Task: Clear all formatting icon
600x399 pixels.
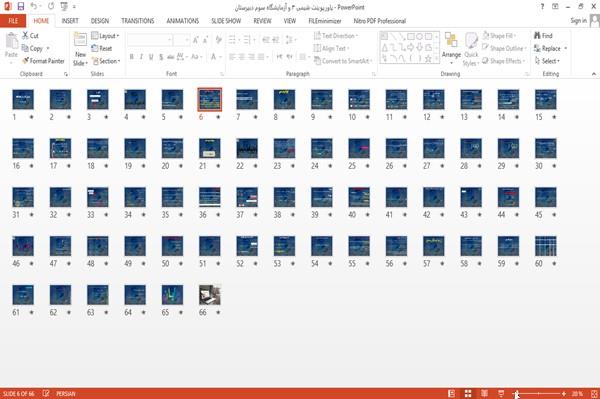Action: (x=219, y=40)
